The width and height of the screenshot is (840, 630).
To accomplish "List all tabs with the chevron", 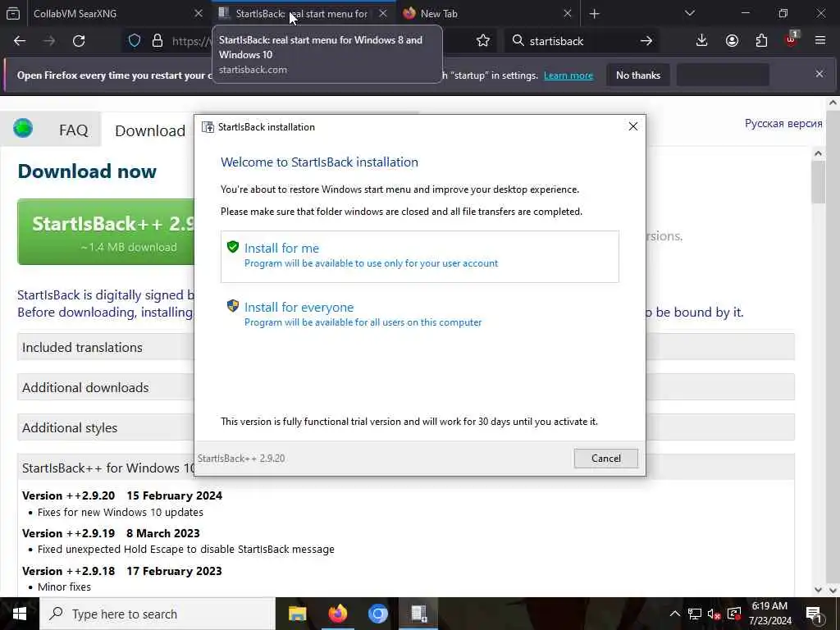I will (x=689, y=13).
